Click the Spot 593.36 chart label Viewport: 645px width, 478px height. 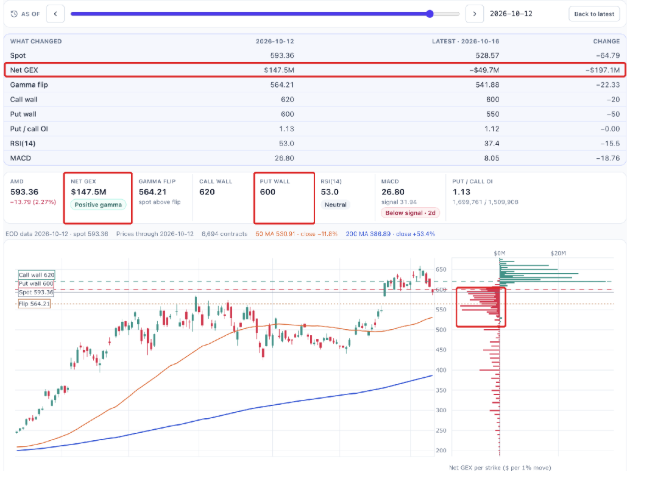click(36, 292)
